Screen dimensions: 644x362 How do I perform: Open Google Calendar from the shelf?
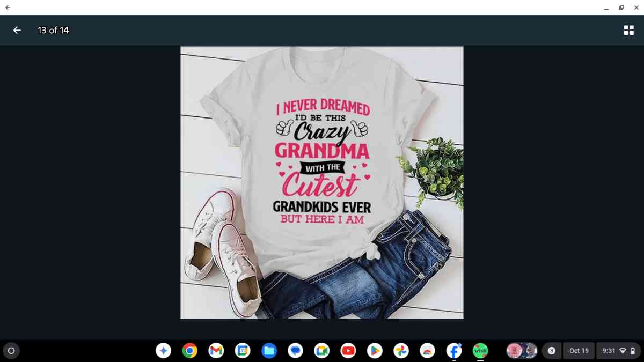[243, 351]
